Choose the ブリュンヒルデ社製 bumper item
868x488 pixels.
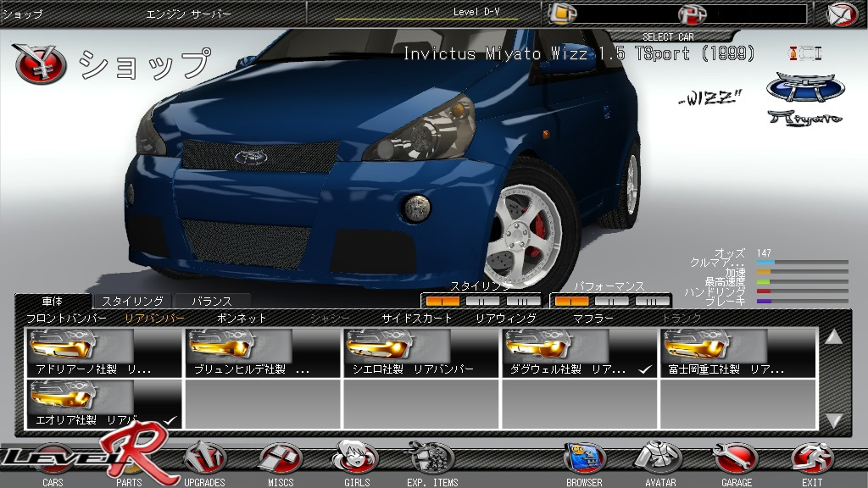(x=263, y=353)
